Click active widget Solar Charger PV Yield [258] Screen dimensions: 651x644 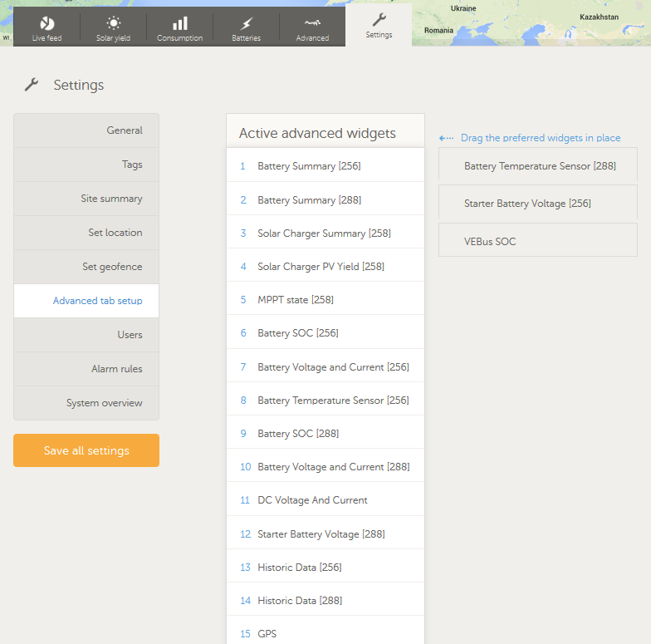tap(325, 267)
